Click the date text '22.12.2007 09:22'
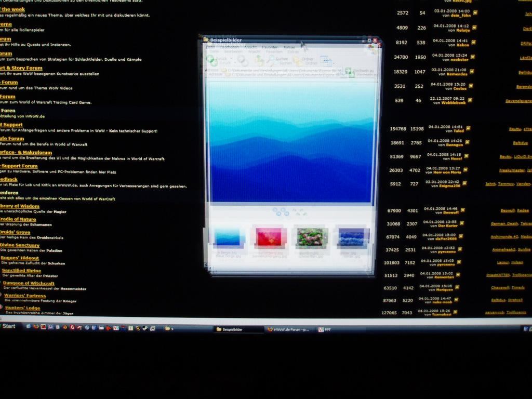 tap(447, 98)
